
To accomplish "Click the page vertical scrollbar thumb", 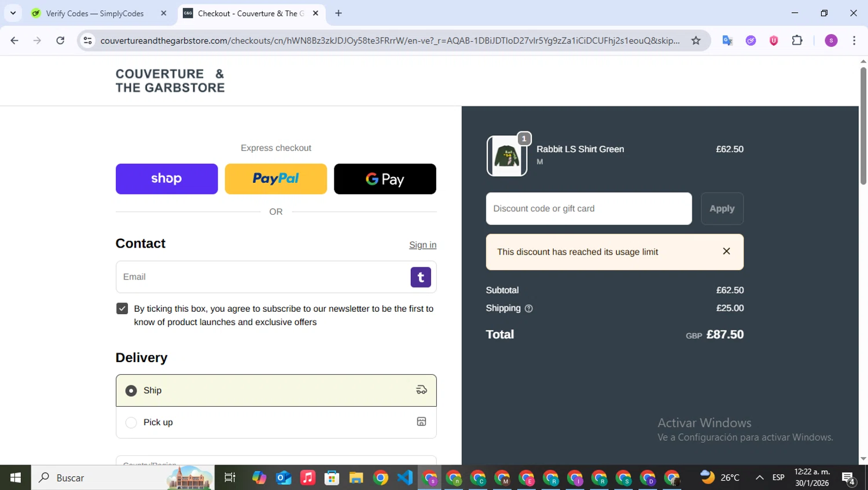I will click(x=863, y=126).
